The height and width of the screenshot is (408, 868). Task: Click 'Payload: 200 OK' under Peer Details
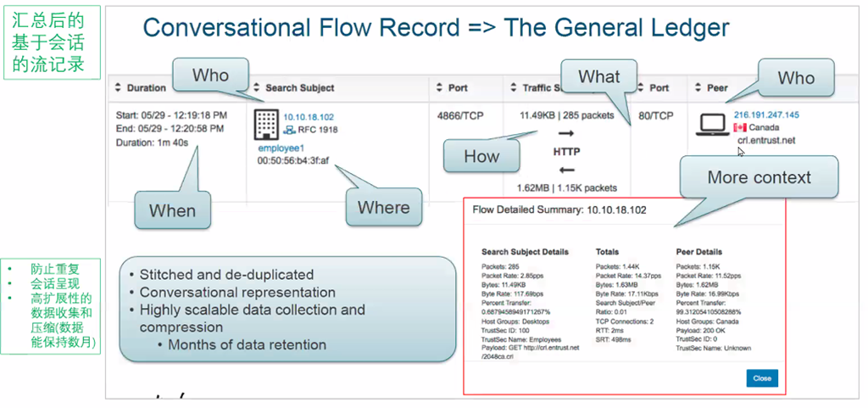[702, 331]
